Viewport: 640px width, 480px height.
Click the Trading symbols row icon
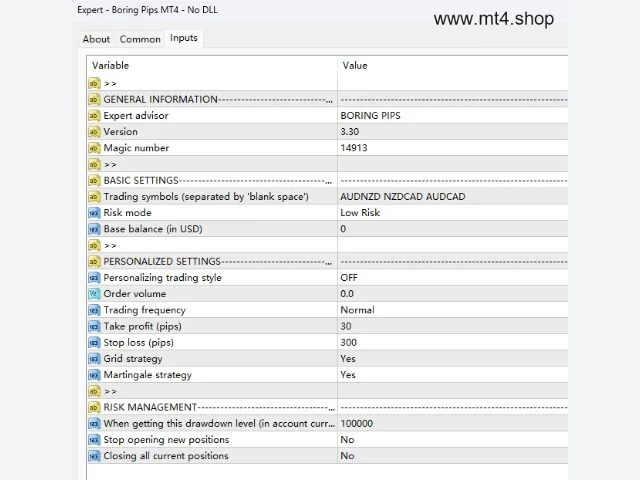point(94,196)
